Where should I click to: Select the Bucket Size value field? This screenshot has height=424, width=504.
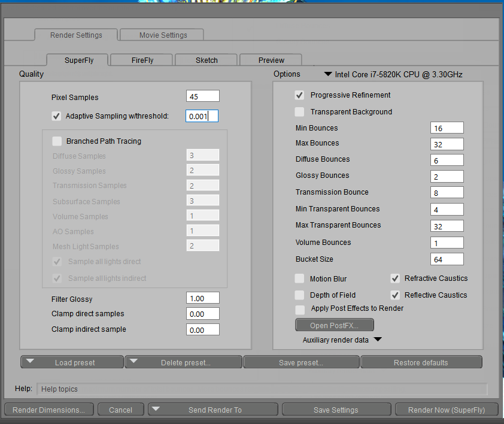[x=447, y=259]
